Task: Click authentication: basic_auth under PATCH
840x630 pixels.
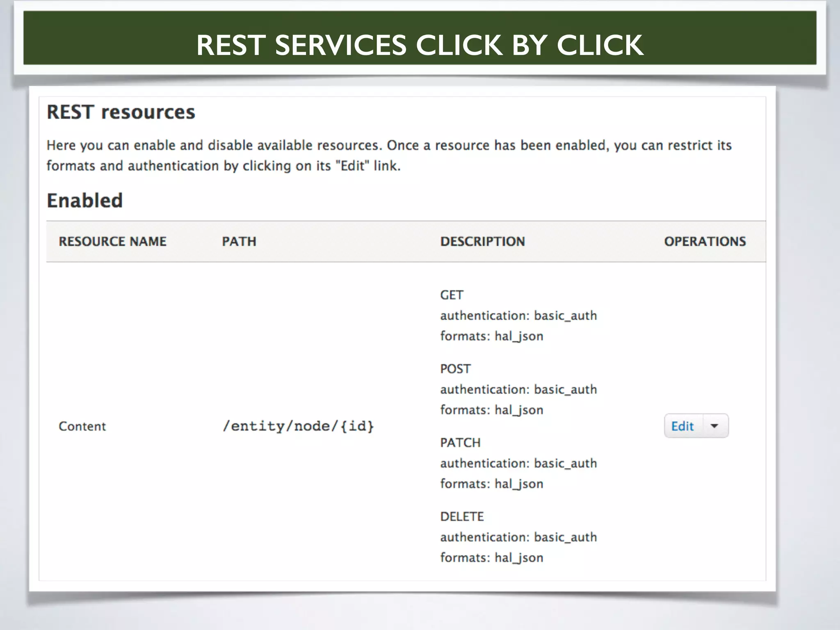Action: click(x=518, y=463)
